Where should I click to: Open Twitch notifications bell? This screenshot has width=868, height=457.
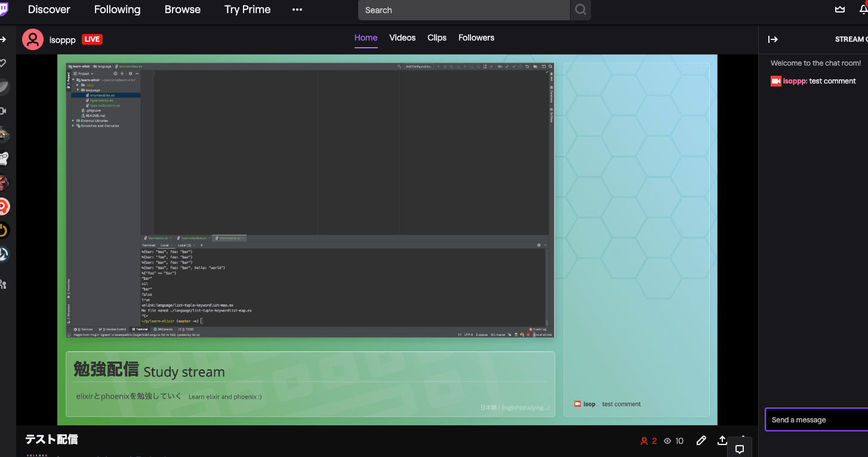pyautogui.click(x=863, y=9)
